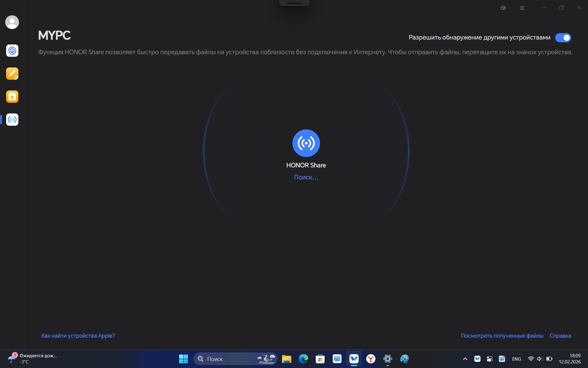Open the 'Справка' help link
Image resolution: width=588 pixels, height=368 pixels.
click(560, 336)
